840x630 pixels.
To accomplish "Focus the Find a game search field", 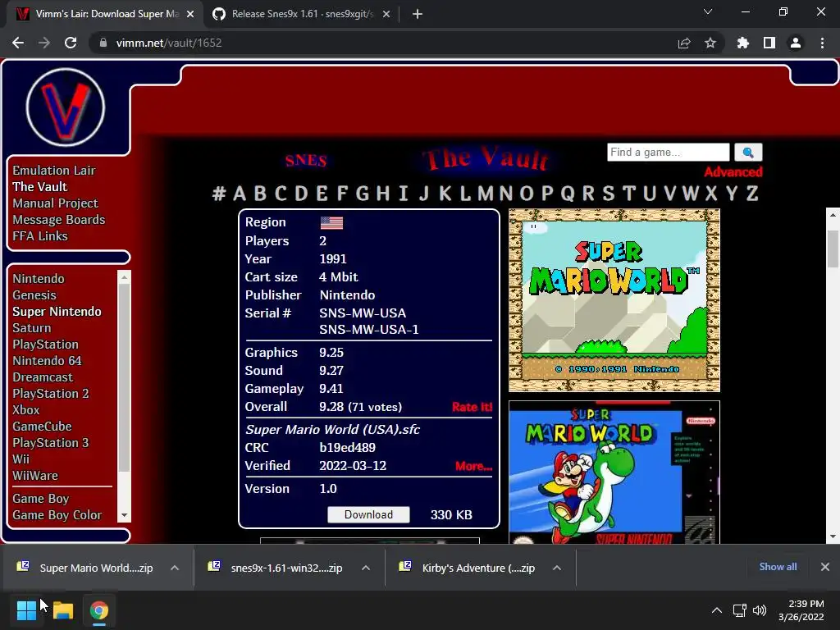I will click(x=669, y=152).
